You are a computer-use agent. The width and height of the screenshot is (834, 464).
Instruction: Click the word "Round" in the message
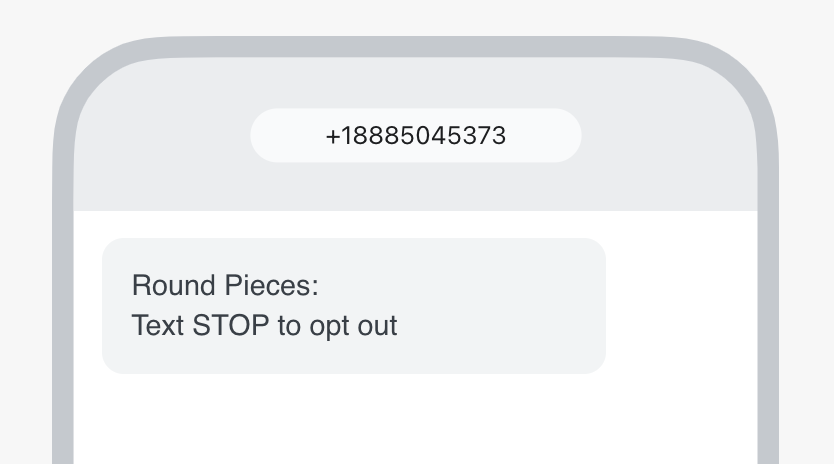tap(160, 286)
